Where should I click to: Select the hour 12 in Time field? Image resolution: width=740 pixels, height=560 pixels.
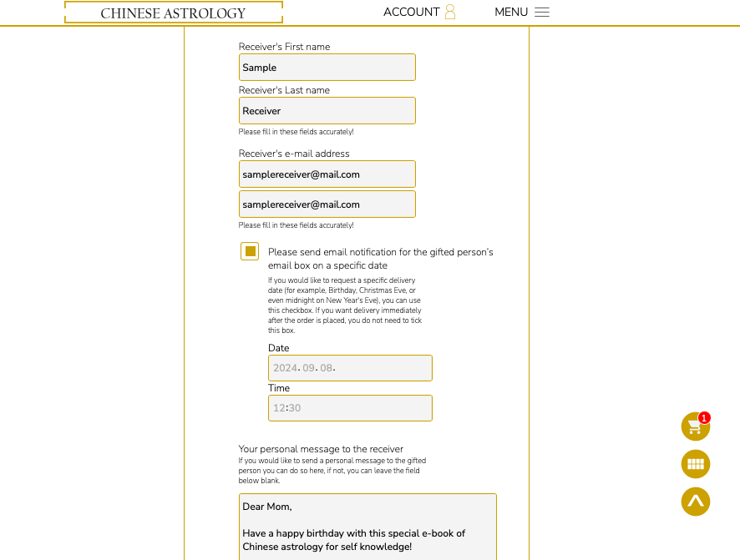(x=279, y=408)
